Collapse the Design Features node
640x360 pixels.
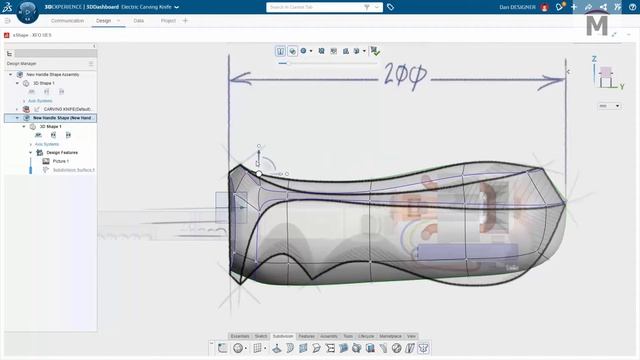(31, 153)
